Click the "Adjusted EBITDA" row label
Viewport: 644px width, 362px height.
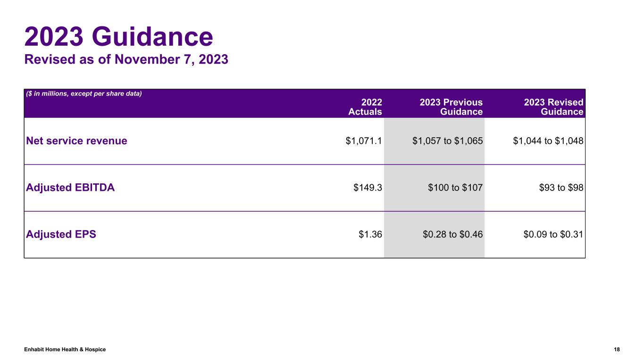pos(70,188)
